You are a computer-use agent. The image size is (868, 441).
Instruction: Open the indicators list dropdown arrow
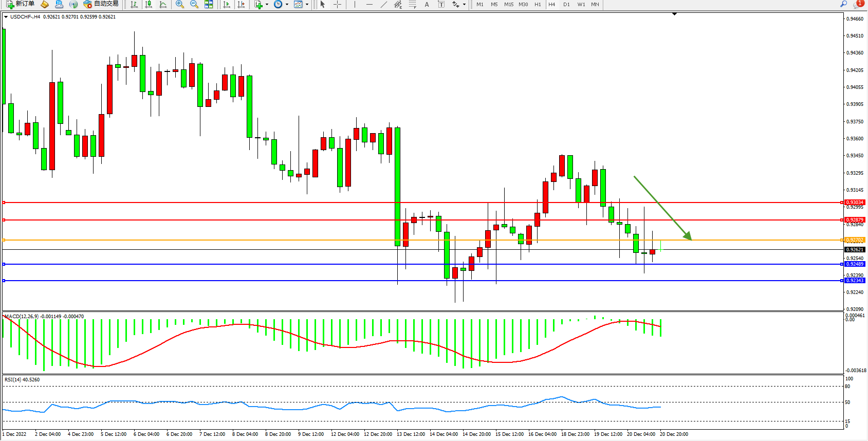click(x=267, y=4)
